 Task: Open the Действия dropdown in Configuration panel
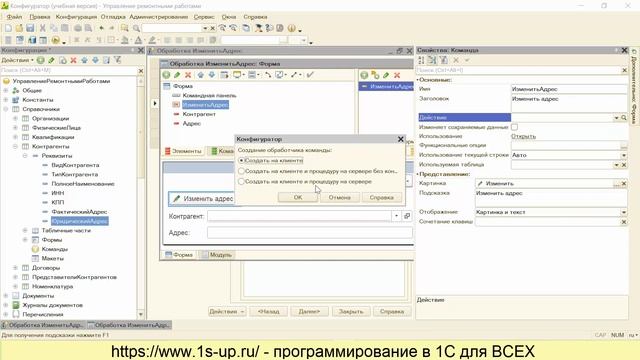click(x=17, y=60)
